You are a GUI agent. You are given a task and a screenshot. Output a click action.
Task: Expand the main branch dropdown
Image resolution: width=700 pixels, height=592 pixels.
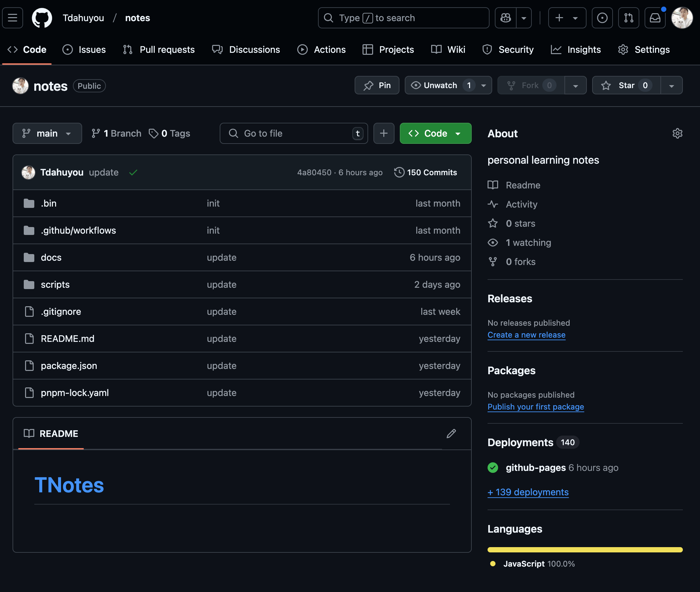coord(47,134)
